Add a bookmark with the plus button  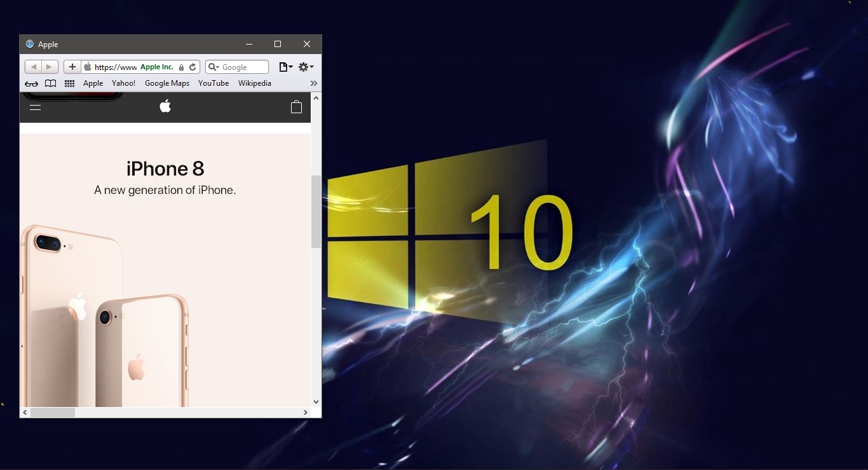tap(72, 67)
